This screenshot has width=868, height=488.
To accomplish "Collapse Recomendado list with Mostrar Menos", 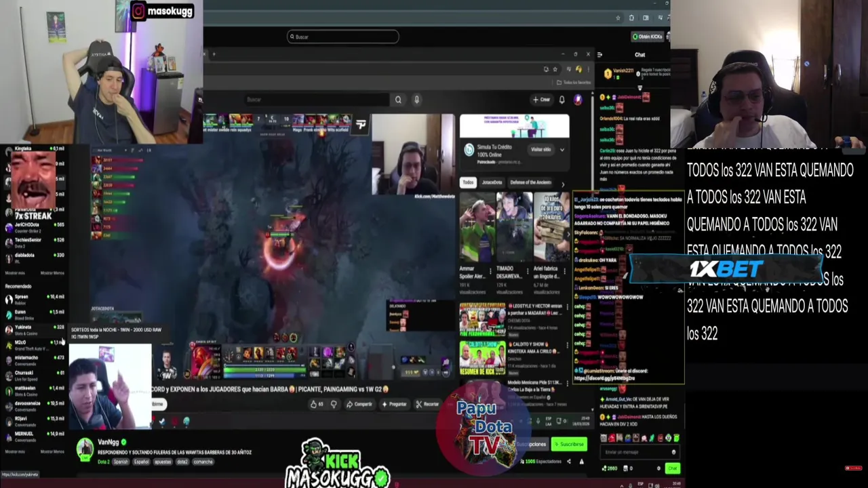I will click(52, 451).
